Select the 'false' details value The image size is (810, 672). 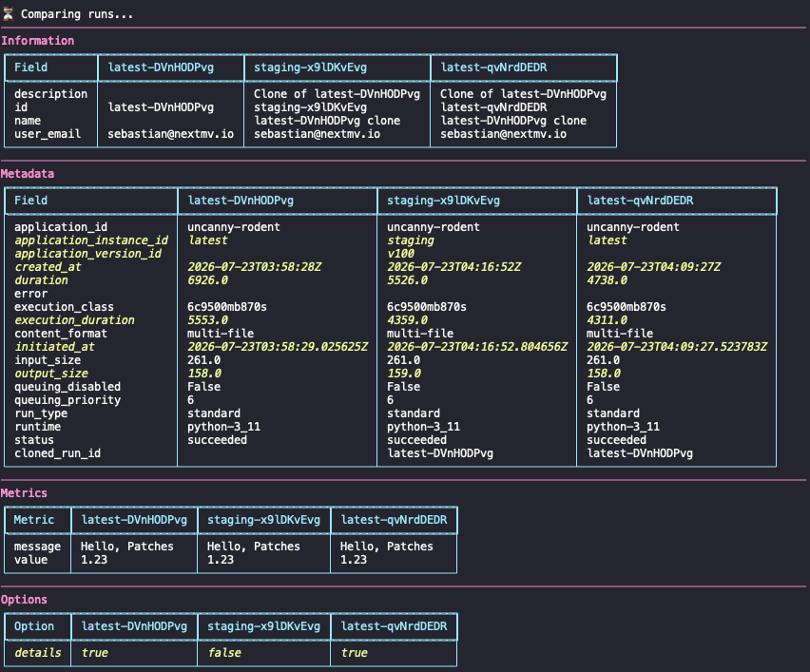(223, 653)
